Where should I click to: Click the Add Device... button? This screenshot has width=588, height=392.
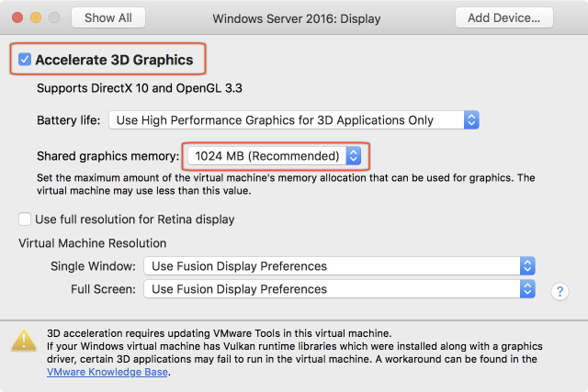click(x=504, y=17)
